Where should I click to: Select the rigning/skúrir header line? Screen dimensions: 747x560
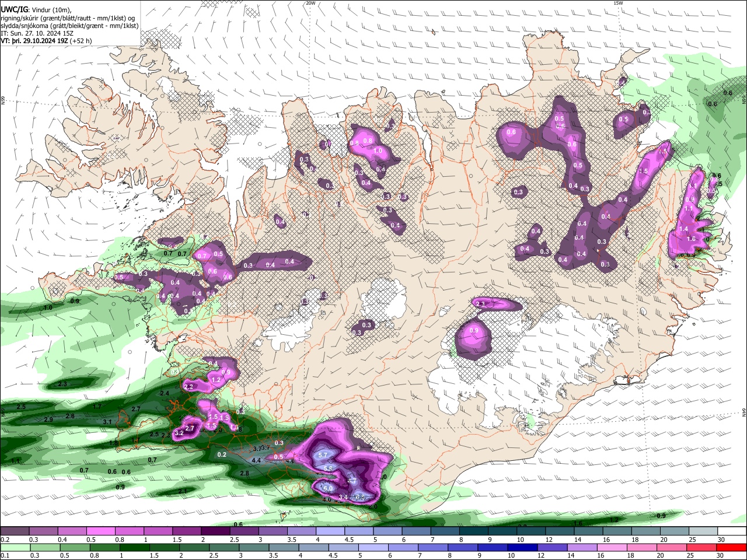pos(68,18)
